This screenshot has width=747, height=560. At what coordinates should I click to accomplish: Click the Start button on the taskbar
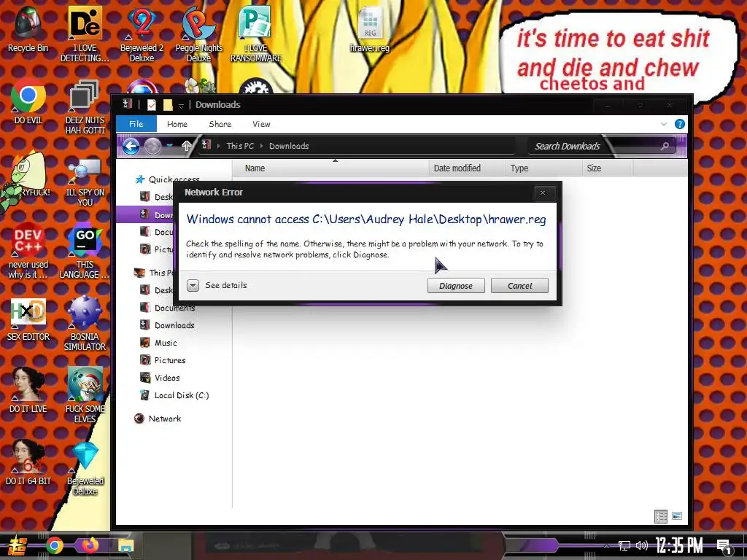[x=16, y=545]
